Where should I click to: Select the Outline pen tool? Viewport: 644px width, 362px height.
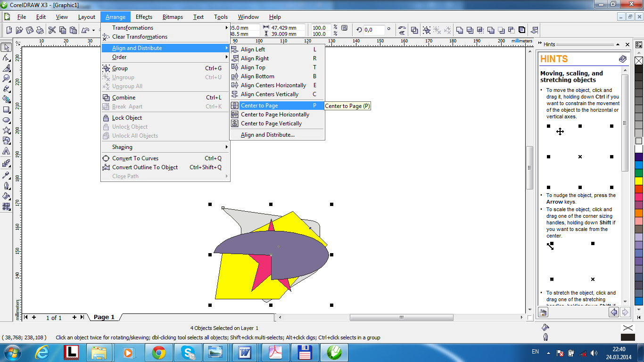6,185
